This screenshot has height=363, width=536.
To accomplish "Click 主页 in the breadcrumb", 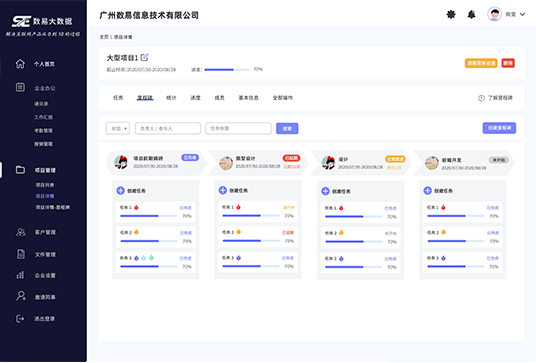I will (104, 37).
